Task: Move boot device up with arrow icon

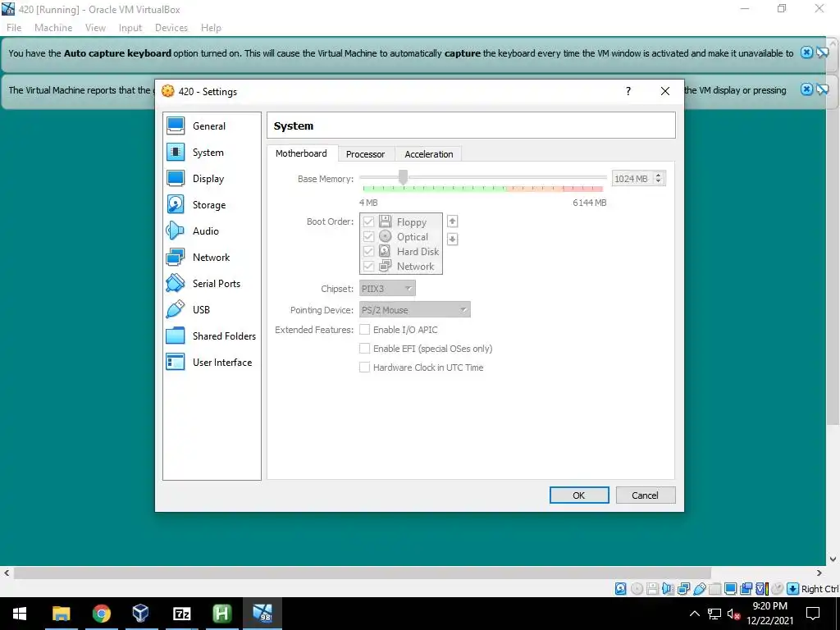Action: [x=452, y=221]
